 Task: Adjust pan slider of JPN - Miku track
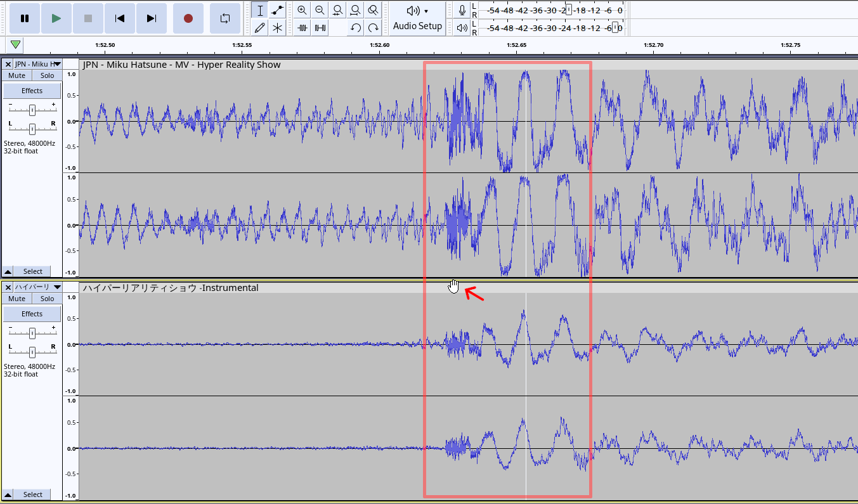point(32,129)
